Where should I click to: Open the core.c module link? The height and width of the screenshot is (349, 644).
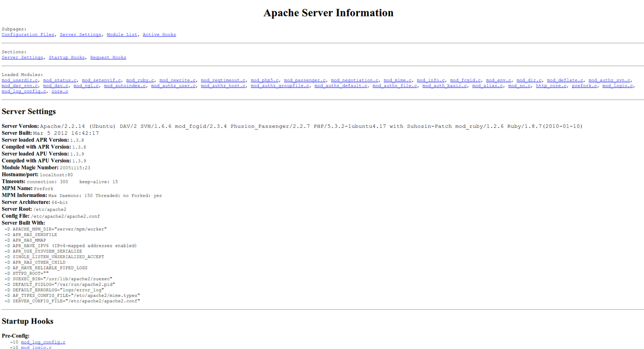point(60,92)
